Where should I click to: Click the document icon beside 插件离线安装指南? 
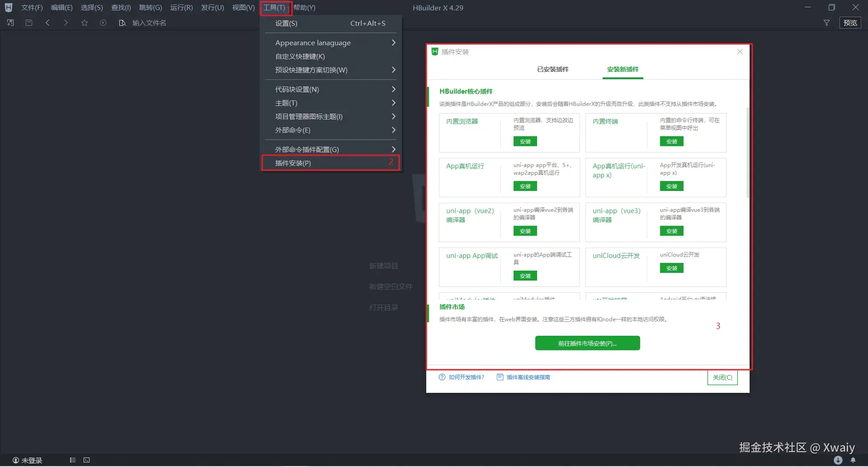tap(500, 377)
